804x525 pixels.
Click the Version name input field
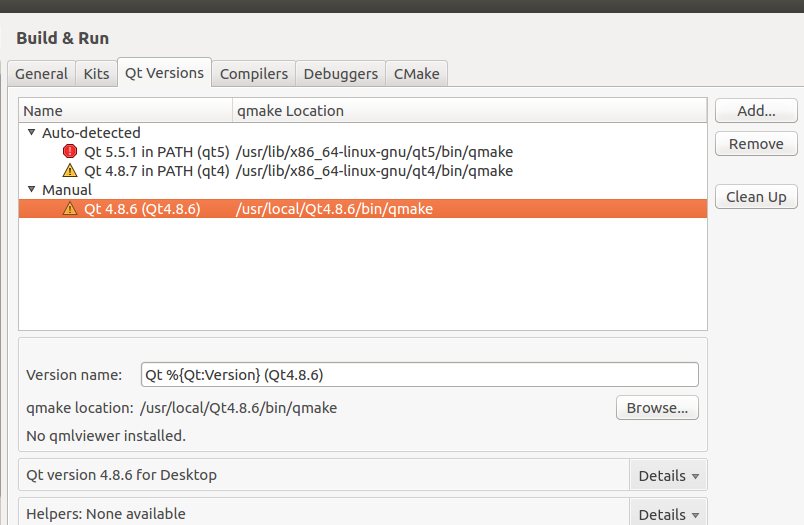click(419, 375)
